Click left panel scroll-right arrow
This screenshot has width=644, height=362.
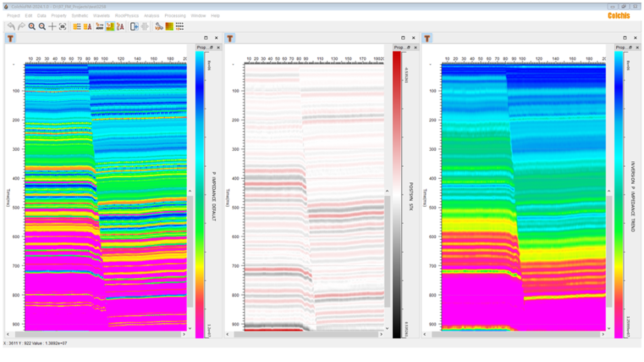[x=184, y=334]
